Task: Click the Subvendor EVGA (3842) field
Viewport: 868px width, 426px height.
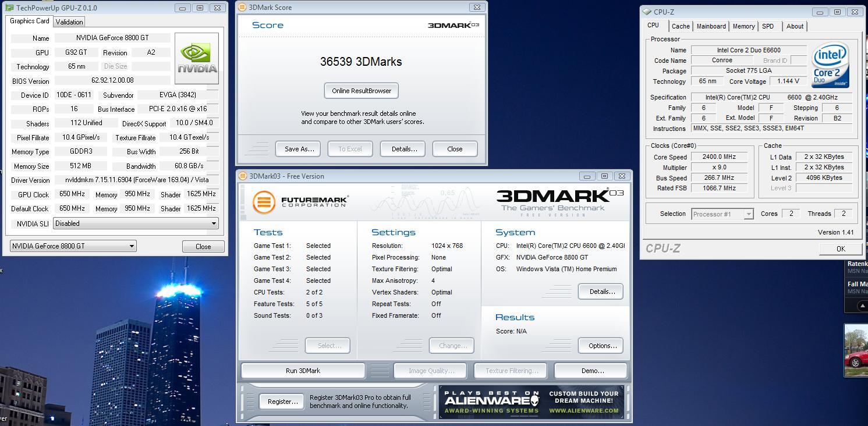Action: click(x=178, y=95)
